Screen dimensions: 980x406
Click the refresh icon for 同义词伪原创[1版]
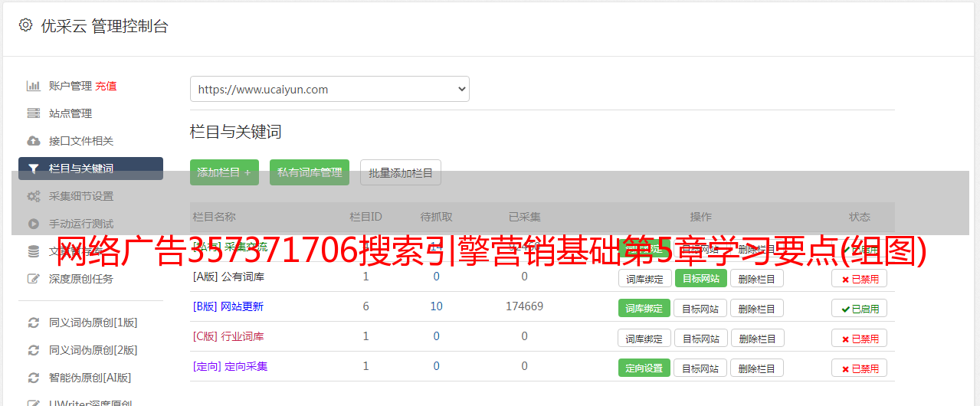pos(33,323)
